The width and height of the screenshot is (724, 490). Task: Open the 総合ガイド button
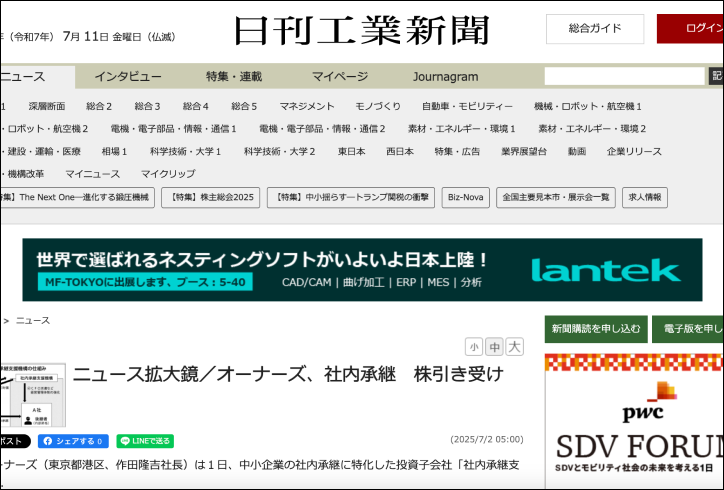point(594,29)
